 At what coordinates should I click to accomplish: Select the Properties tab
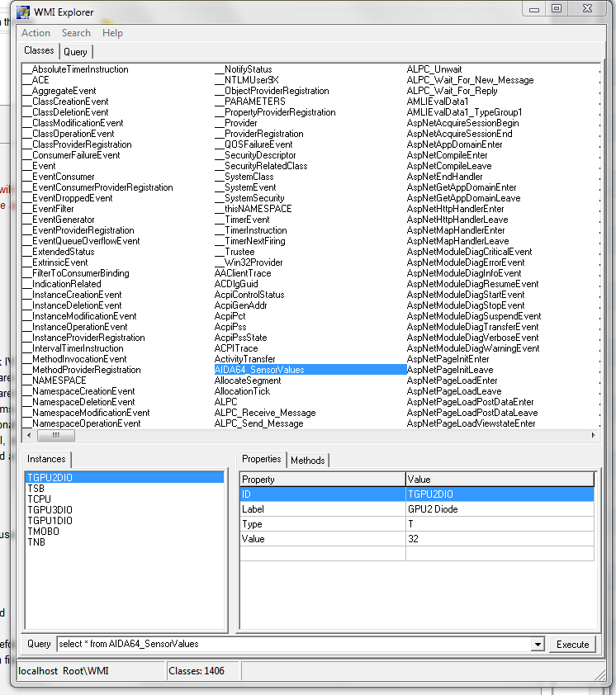(x=262, y=459)
